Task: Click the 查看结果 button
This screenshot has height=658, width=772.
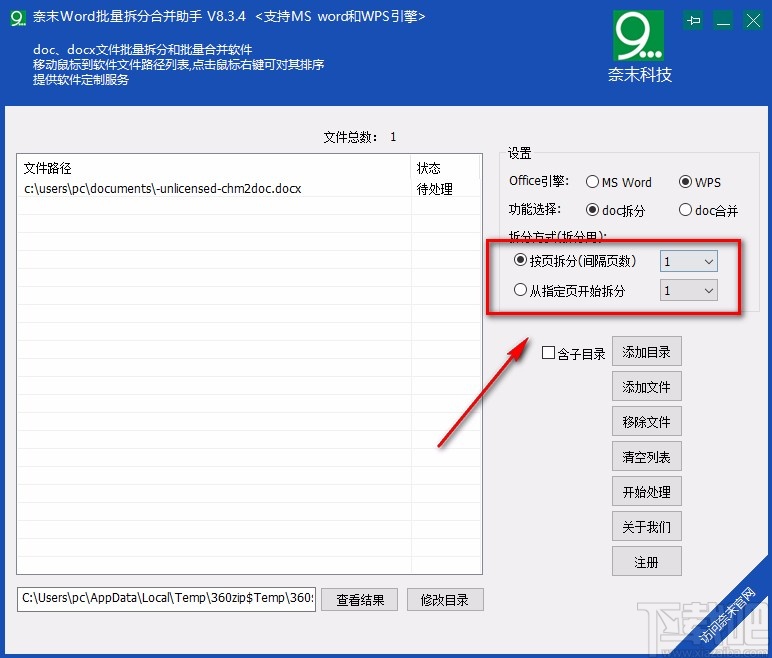Action: click(359, 599)
